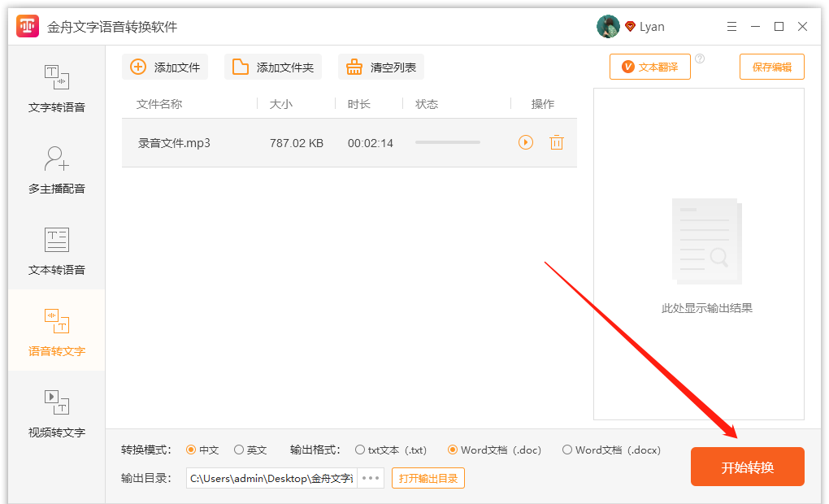Click the 清空列表 trash icon
The image size is (829, 504).
pyautogui.click(x=354, y=67)
